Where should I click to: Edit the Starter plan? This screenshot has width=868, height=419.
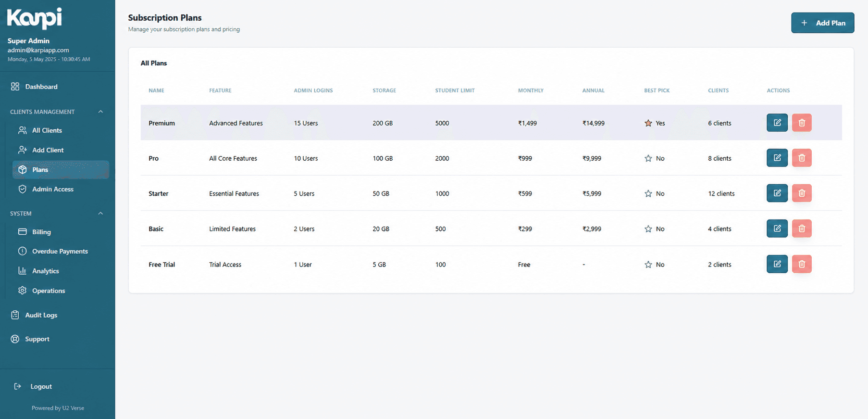point(777,193)
